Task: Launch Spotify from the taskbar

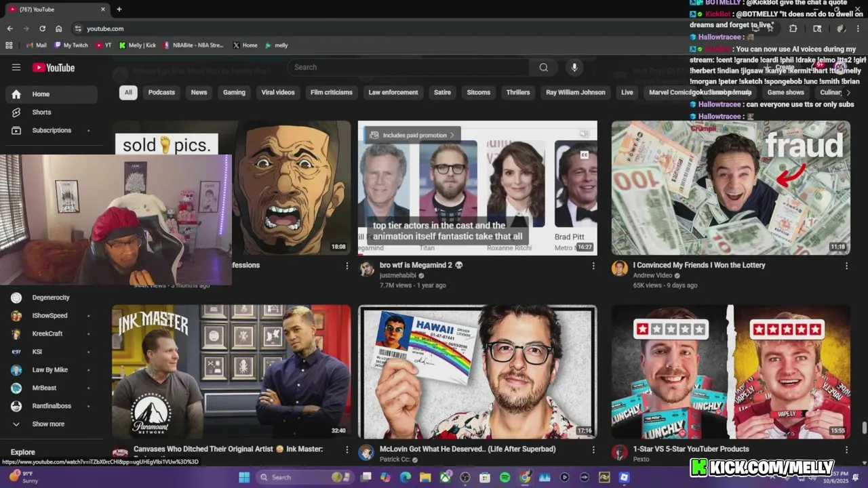Action: click(x=505, y=477)
